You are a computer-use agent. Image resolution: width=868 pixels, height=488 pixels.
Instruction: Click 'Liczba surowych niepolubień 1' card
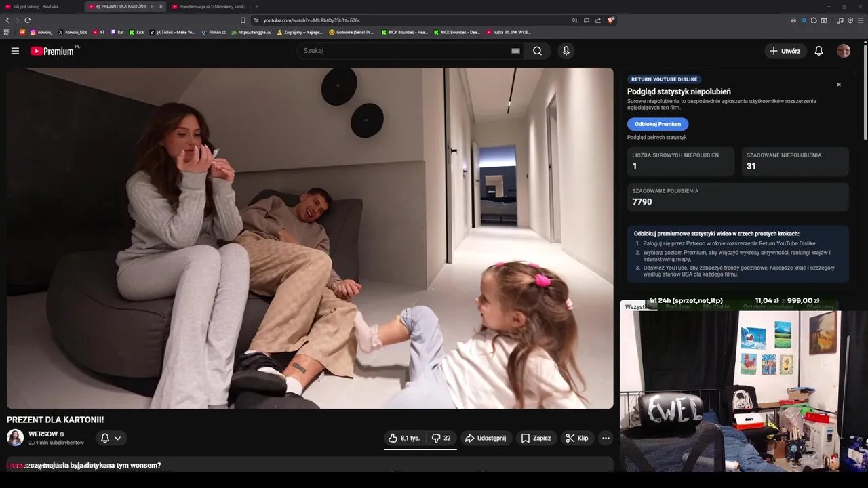(681, 161)
